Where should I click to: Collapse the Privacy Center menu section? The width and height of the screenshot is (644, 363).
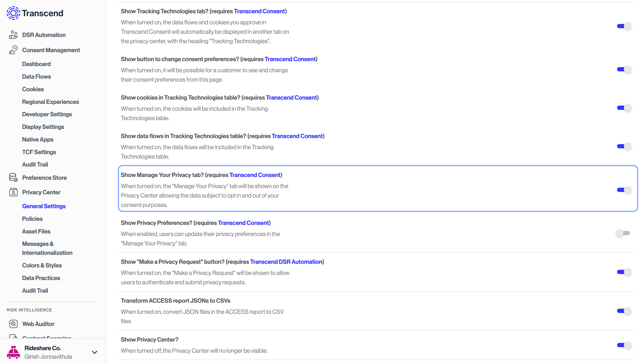41,192
